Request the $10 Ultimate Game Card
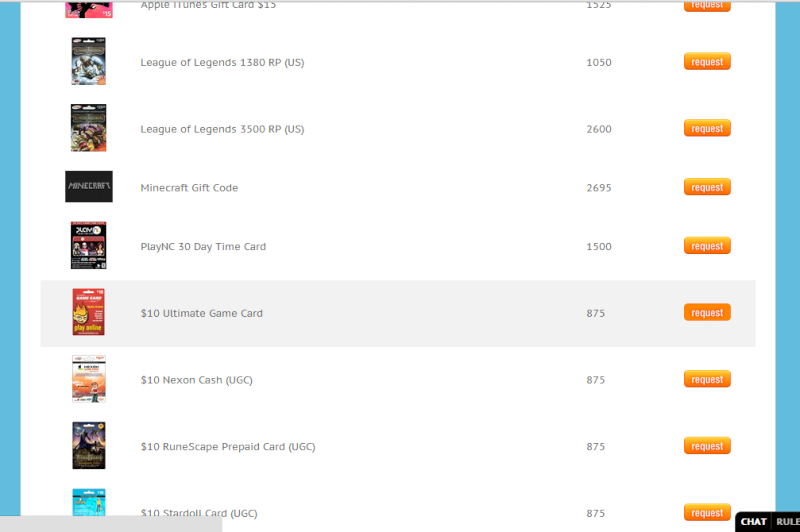This screenshot has width=800, height=532. (x=707, y=313)
